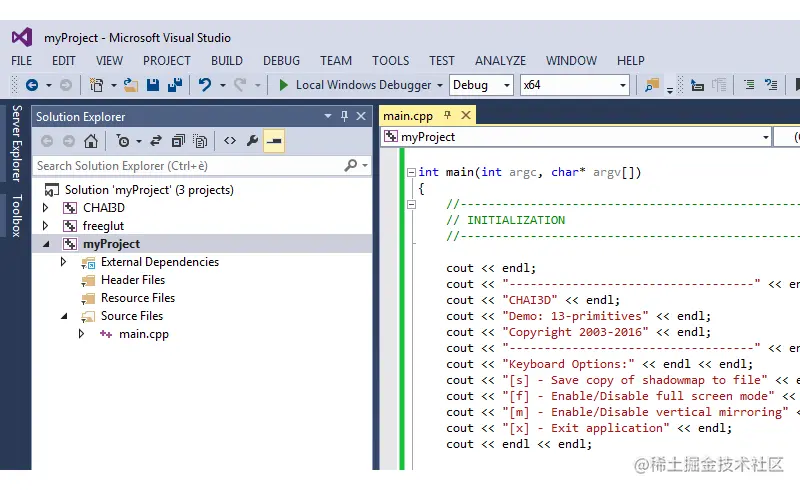Image resolution: width=800 pixels, height=490 pixels.
Task: Save the current file with the floppy icon
Action: pyautogui.click(x=153, y=85)
